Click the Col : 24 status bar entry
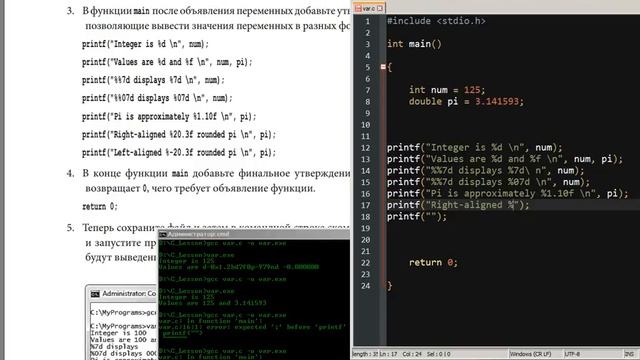Viewport: 640px width, 360px height. (412, 354)
